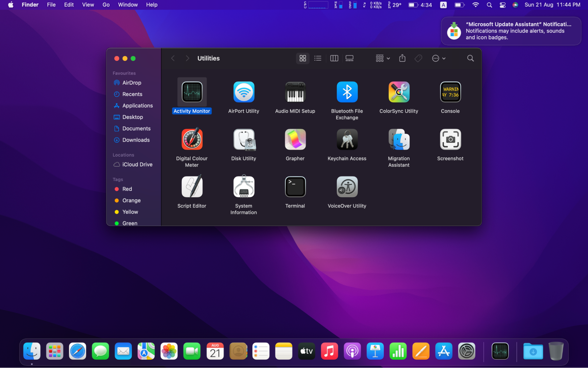Open Photos from the Dock
Viewport: 588px width, 368px height.
(169, 351)
